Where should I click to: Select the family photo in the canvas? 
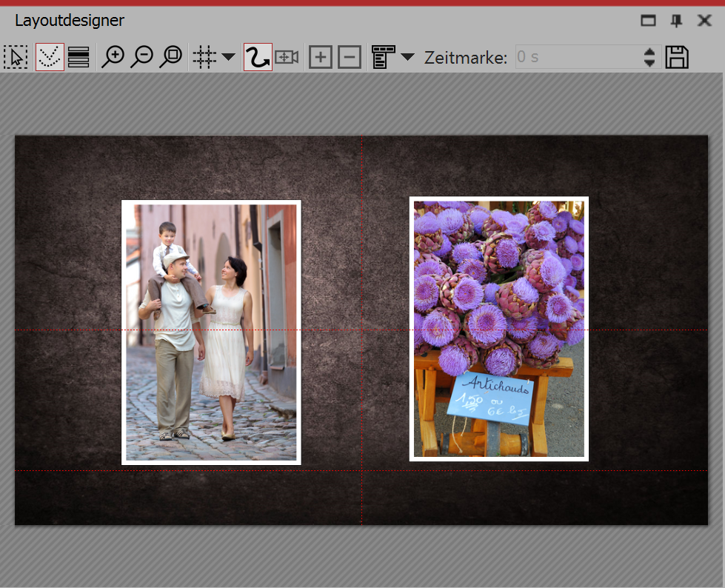(211, 332)
